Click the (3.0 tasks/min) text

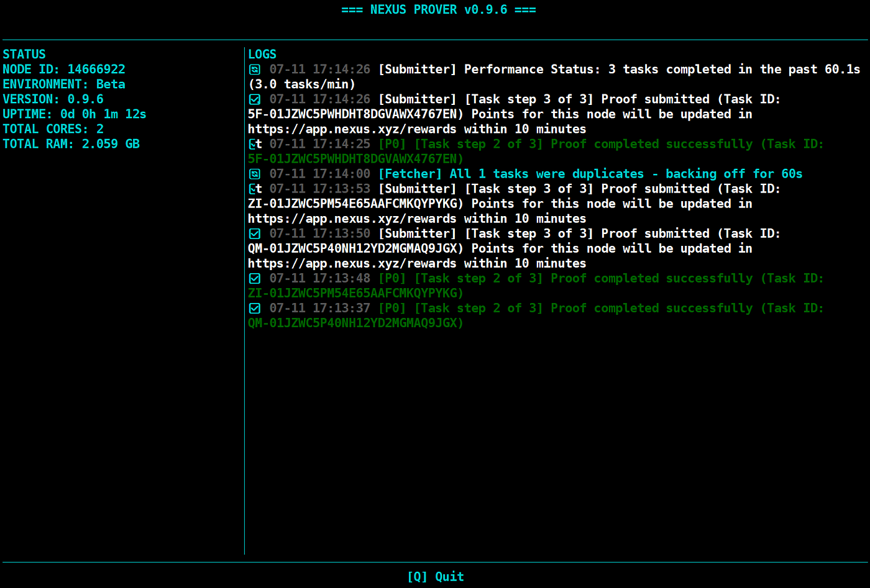[x=302, y=84]
